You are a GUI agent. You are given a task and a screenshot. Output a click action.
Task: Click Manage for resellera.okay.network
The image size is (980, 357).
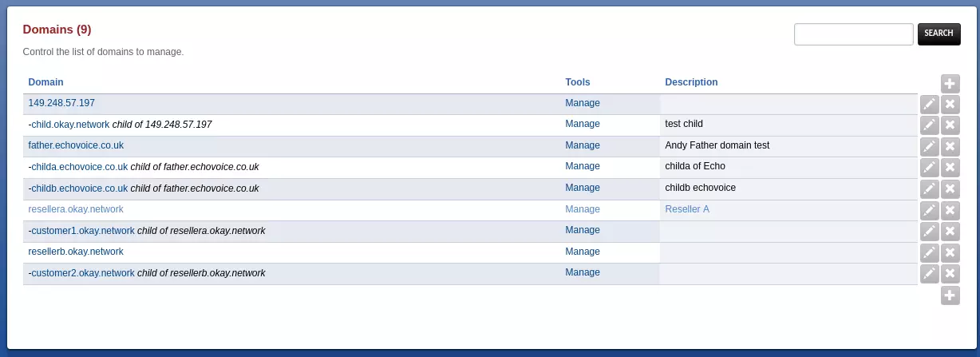pos(583,209)
